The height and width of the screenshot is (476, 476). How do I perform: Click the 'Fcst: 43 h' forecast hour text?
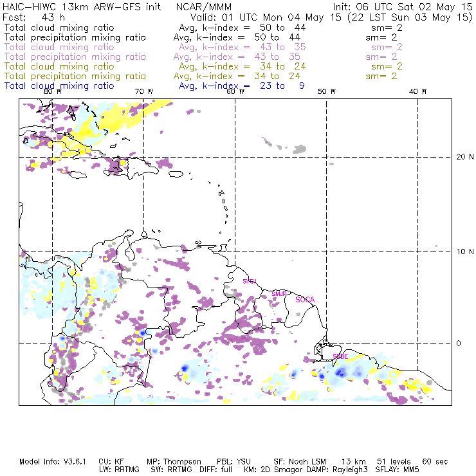[33, 17]
